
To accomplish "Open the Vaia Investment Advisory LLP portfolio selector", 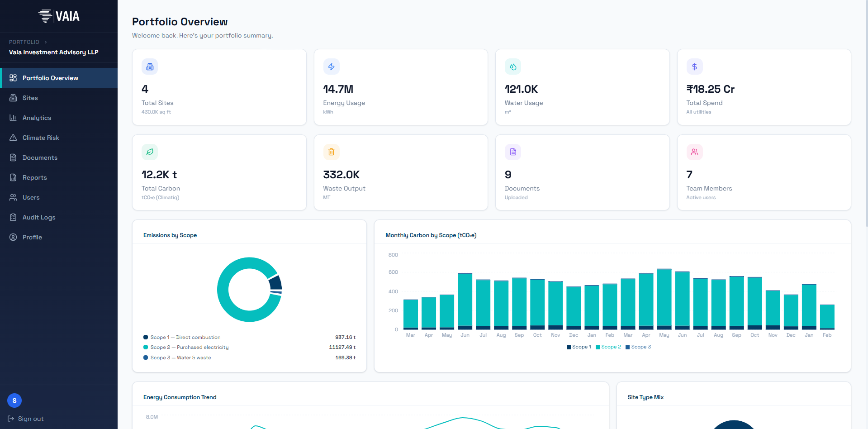I will click(53, 52).
